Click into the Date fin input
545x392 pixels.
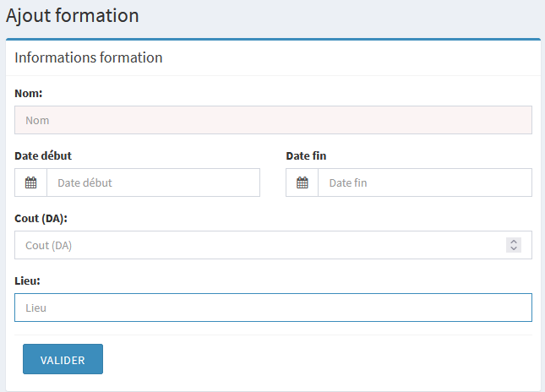[424, 182]
